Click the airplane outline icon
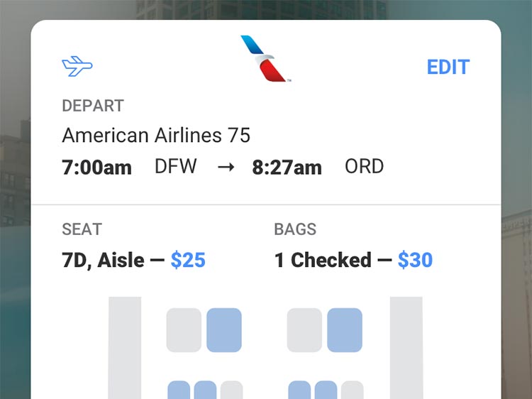The image size is (532, 399). 77,67
